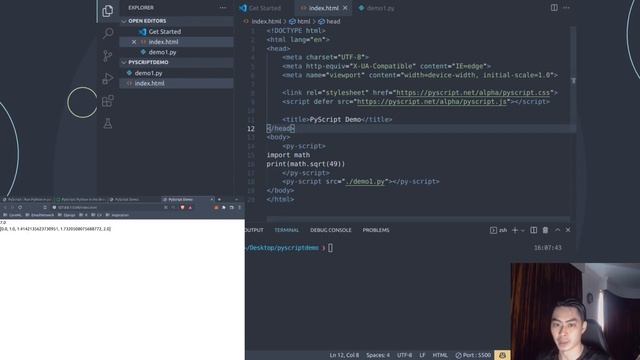This screenshot has width=640, height=360.
Task: Close index.html in Open Editors list
Action: point(134,42)
